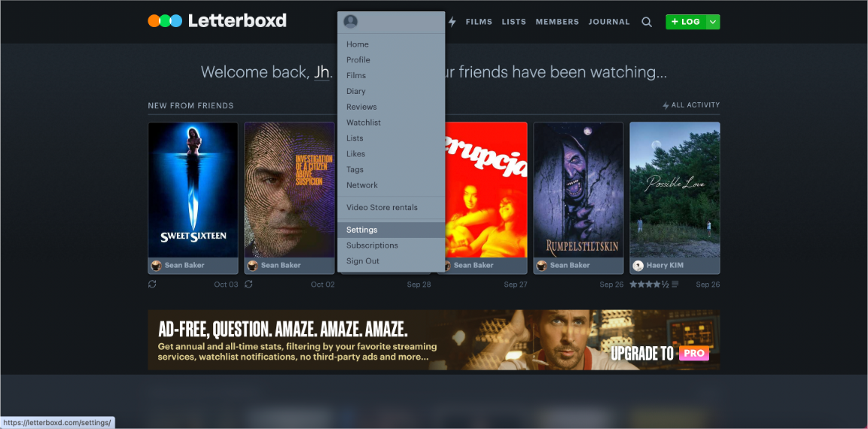The image size is (868, 429).
Task: Choose Likes in the account dropdown
Action: click(x=391, y=154)
